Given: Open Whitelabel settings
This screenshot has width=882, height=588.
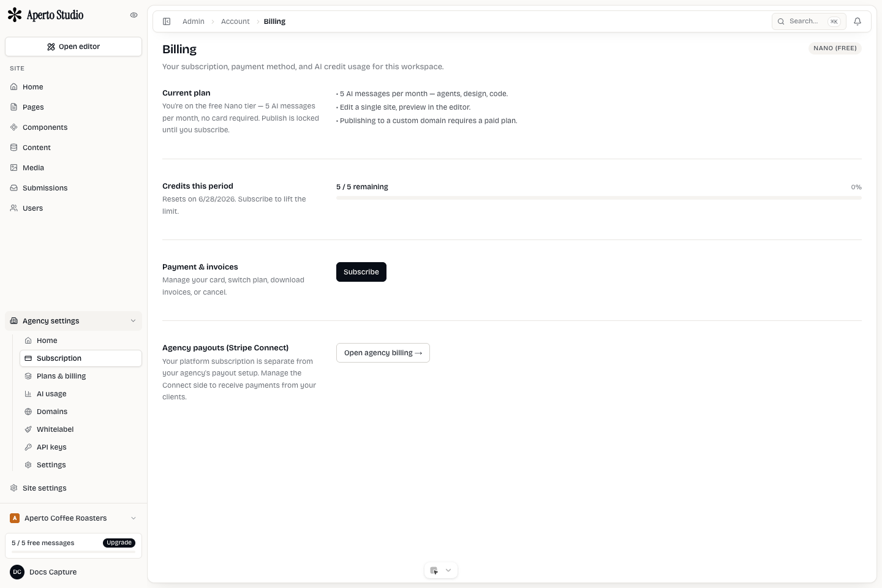Looking at the screenshot, I should tap(81, 429).
